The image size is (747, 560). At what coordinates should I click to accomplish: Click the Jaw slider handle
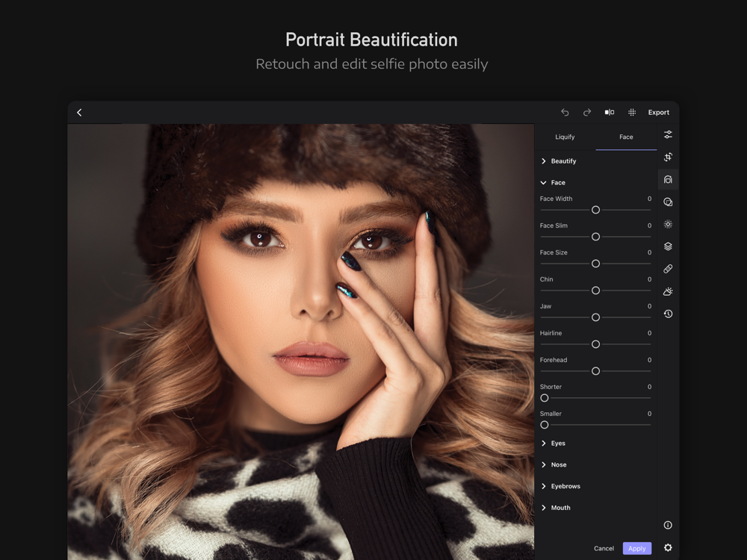(x=595, y=317)
